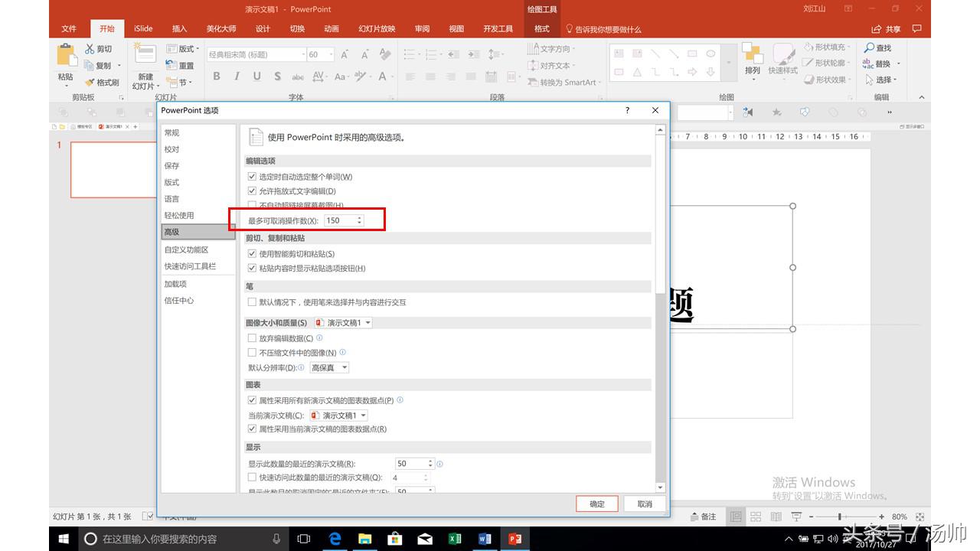Viewport: 980px width, 551px height.
Task: Open Word from the taskbar
Action: pyautogui.click(x=485, y=539)
